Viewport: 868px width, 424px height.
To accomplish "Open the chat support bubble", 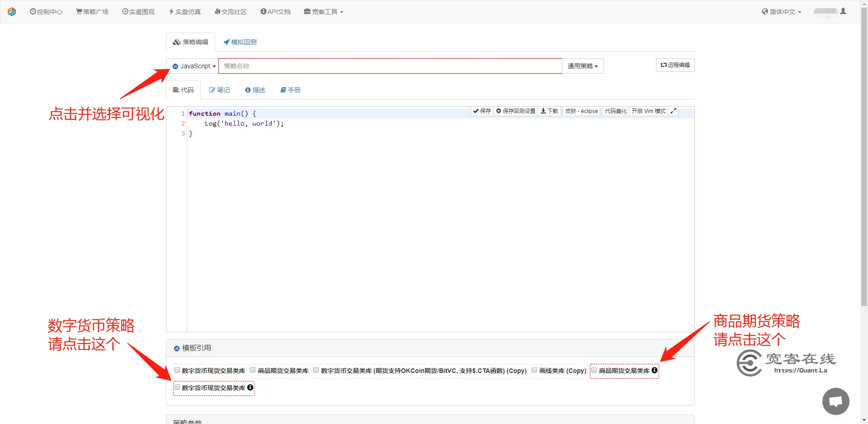I will coord(836,401).
